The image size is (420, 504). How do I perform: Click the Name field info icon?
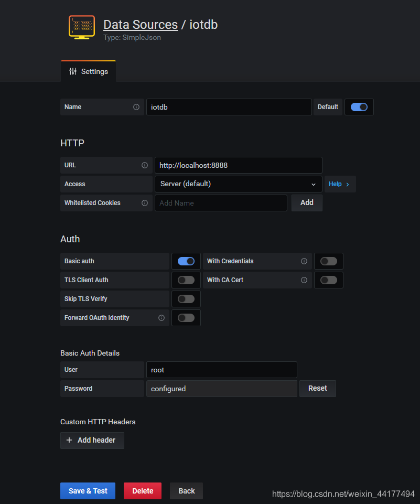pyautogui.click(x=136, y=107)
